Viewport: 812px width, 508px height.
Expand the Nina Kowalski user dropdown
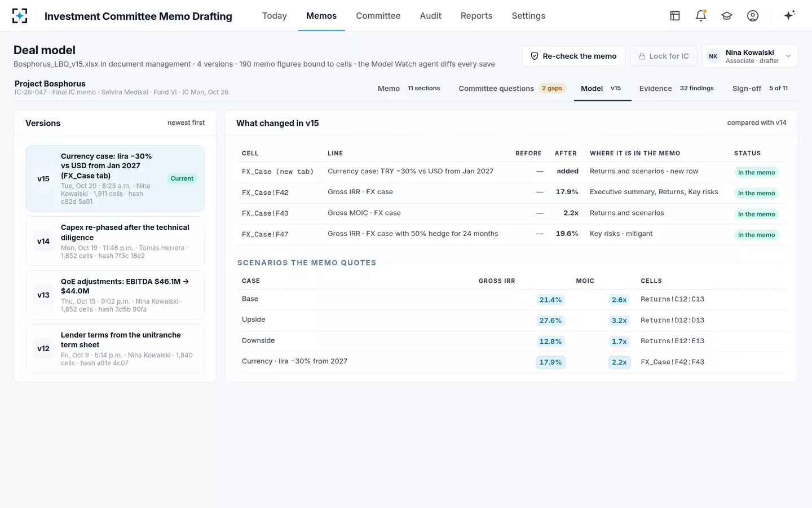[x=788, y=56]
